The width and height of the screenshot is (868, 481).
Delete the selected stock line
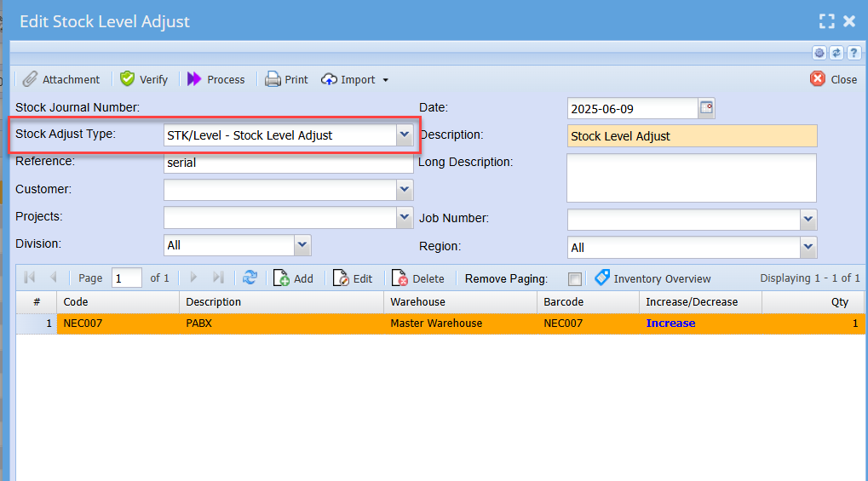(418, 278)
